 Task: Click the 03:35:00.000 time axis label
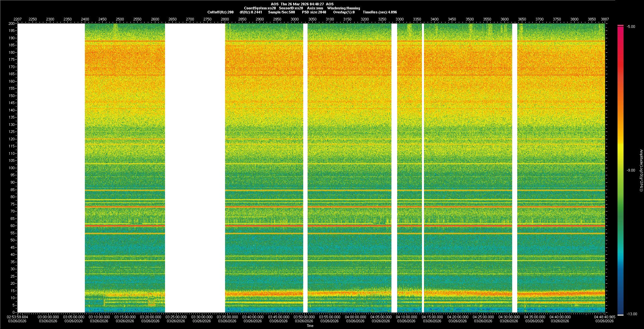tap(227, 317)
